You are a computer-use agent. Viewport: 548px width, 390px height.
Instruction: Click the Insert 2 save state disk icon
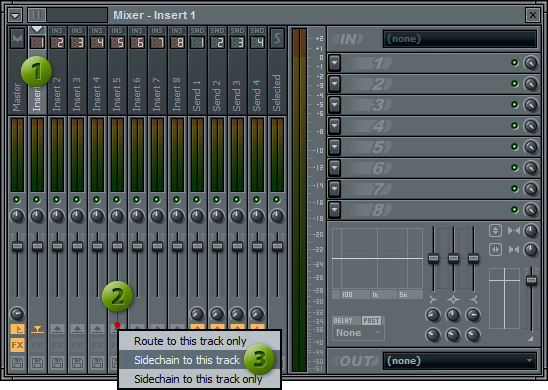(x=57, y=363)
